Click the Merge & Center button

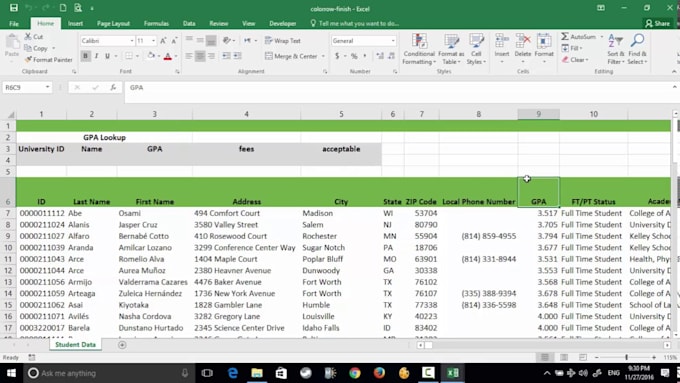tap(291, 56)
